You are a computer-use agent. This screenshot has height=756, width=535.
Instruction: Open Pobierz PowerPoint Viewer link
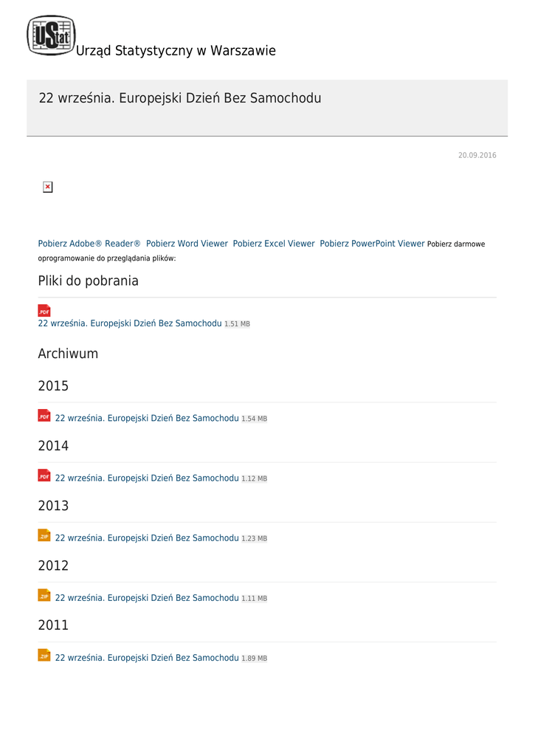tap(372, 244)
